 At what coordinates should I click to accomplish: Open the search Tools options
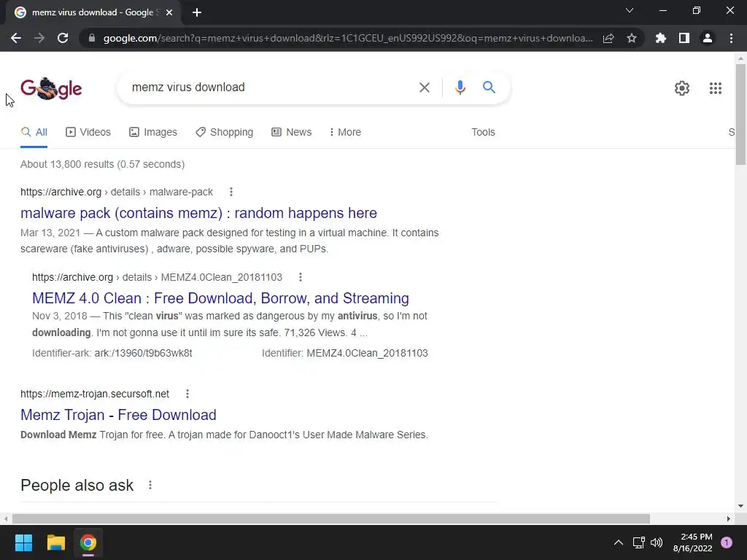tap(483, 133)
